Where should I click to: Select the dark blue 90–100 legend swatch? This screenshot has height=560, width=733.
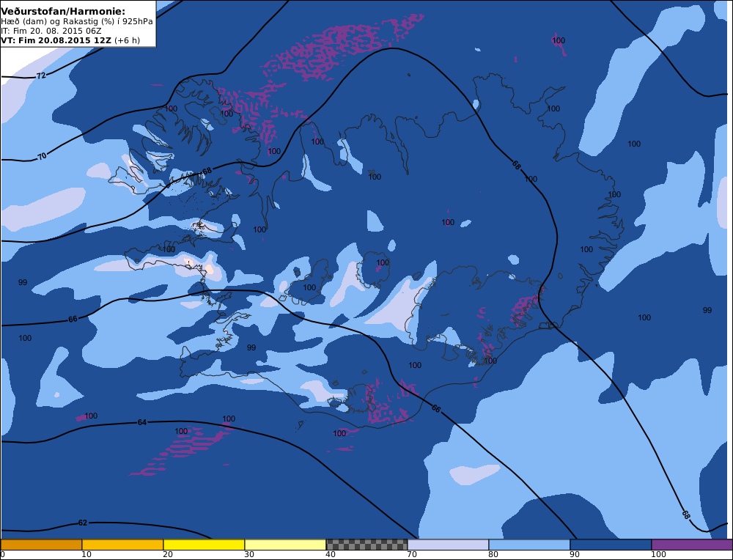[611, 545]
